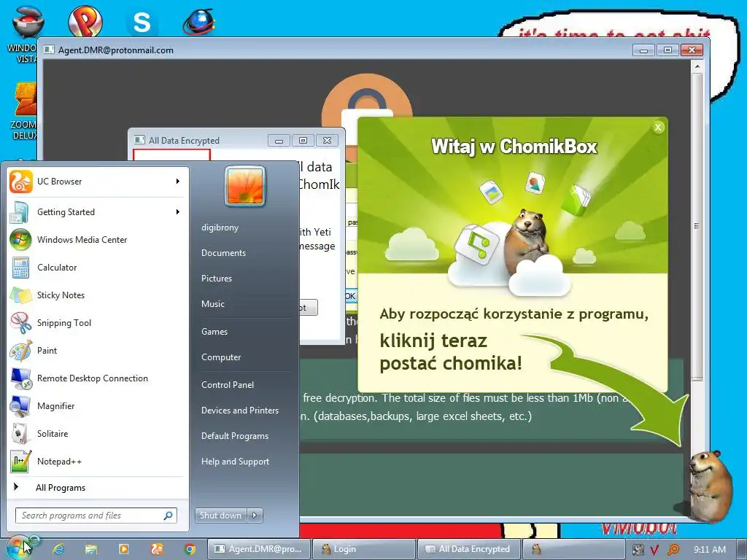Open Documents from Start menu
Image resolution: width=747 pixels, height=560 pixels.
point(223,253)
